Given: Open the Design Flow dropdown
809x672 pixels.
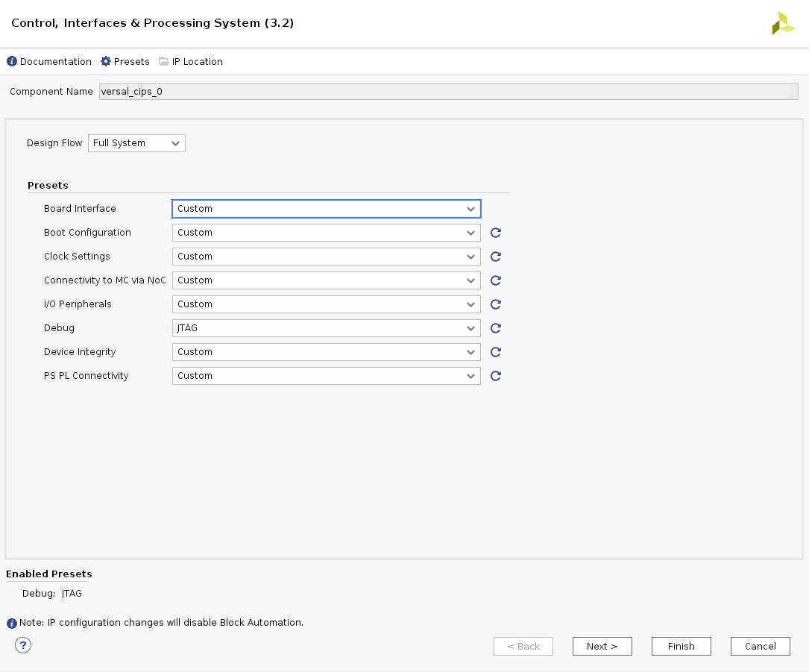Looking at the screenshot, I should coord(136,143).
